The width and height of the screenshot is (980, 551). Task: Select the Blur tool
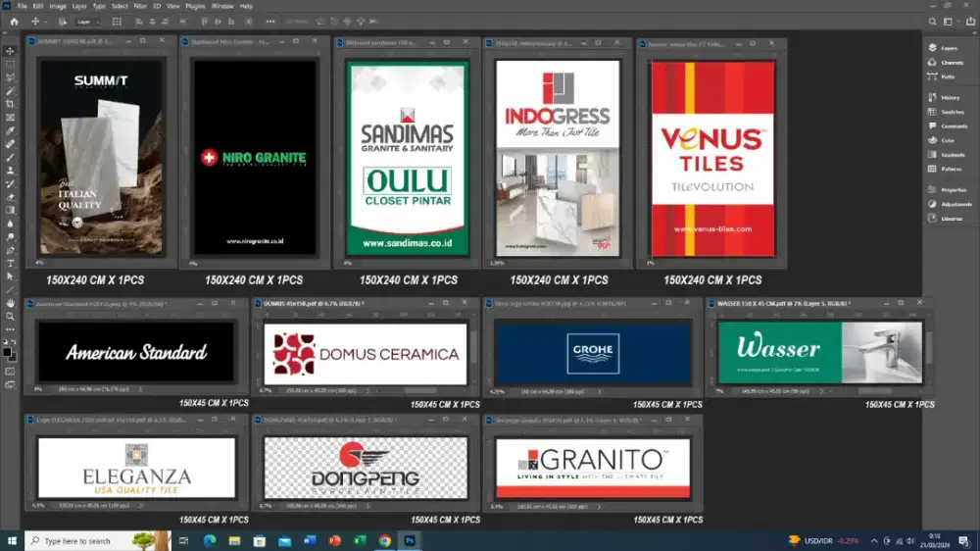(x=10, y=224)
